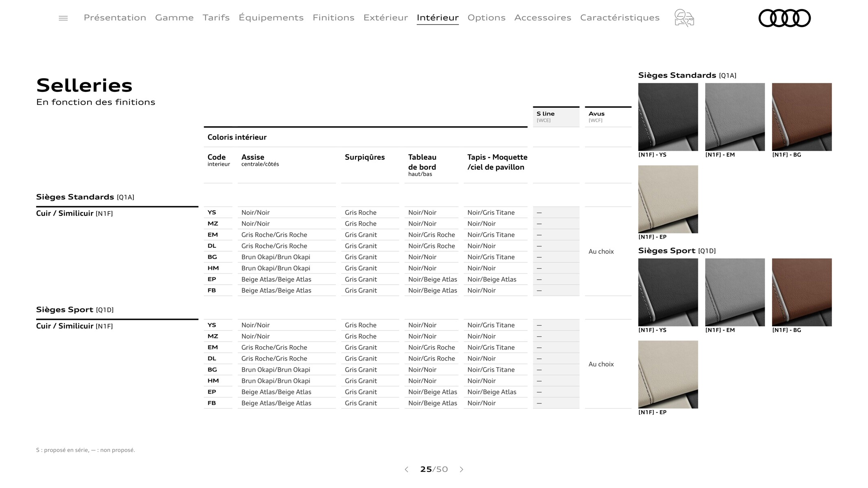Image resolution: width=868 pixels, height=488 pixels.
Task: Click Sièges Sport [Q1D] swatch gallery heading
Action: click(677, 251)
